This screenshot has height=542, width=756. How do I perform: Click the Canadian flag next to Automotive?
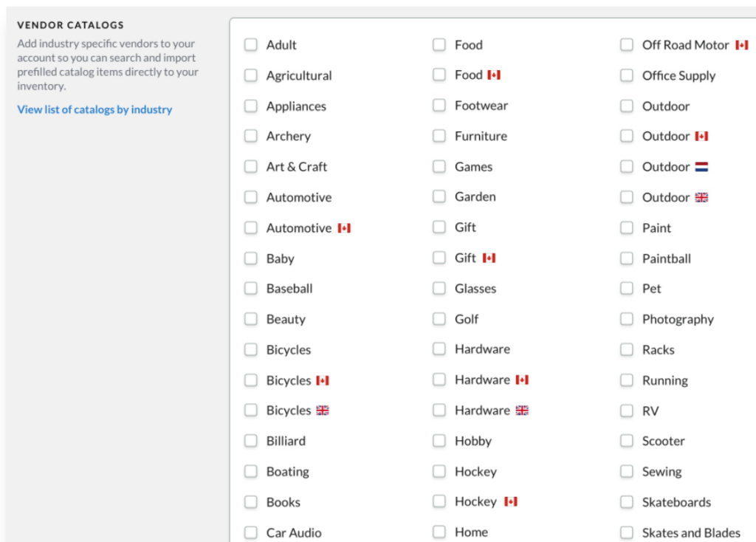[344, 227]
